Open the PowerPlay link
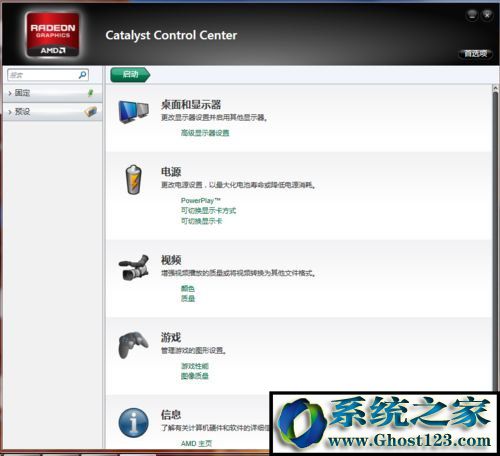Viewport: 500px width, 456px height. [x=201, y=200]
